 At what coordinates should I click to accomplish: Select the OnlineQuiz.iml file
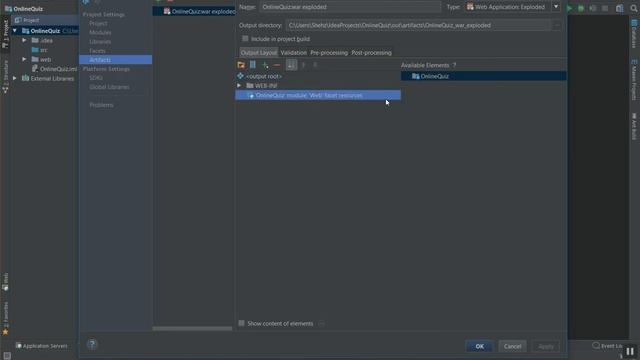click(x=54, y=69)
